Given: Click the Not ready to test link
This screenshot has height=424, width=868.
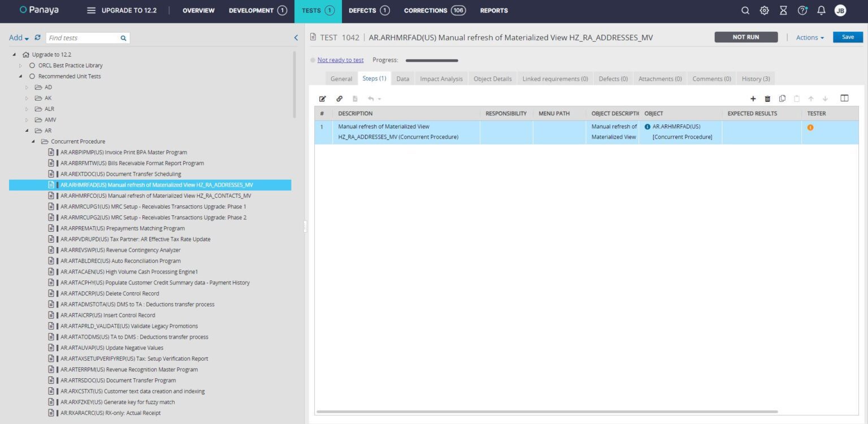Looking at the screenshot, I should (340, 60).
